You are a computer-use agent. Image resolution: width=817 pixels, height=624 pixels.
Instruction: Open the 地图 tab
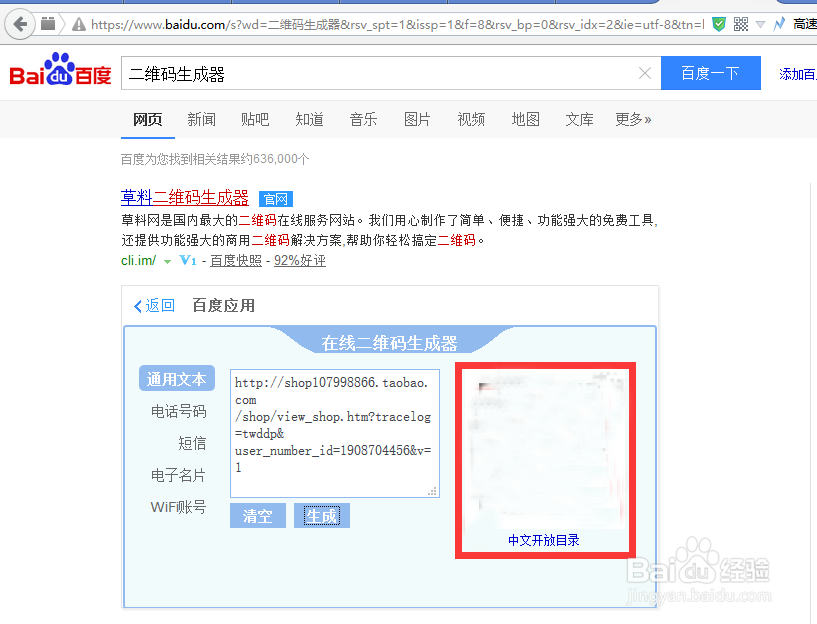click(x=525, y=120)
